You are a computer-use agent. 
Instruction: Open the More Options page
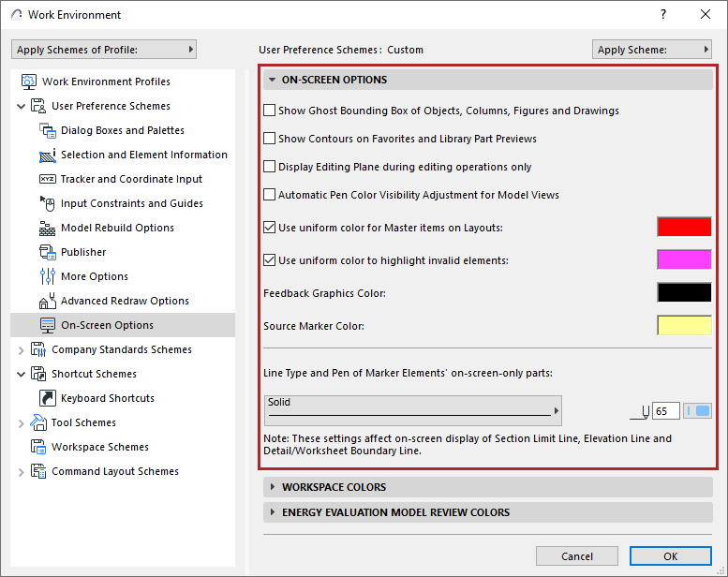pyautogui.click(x=95, y=276)
